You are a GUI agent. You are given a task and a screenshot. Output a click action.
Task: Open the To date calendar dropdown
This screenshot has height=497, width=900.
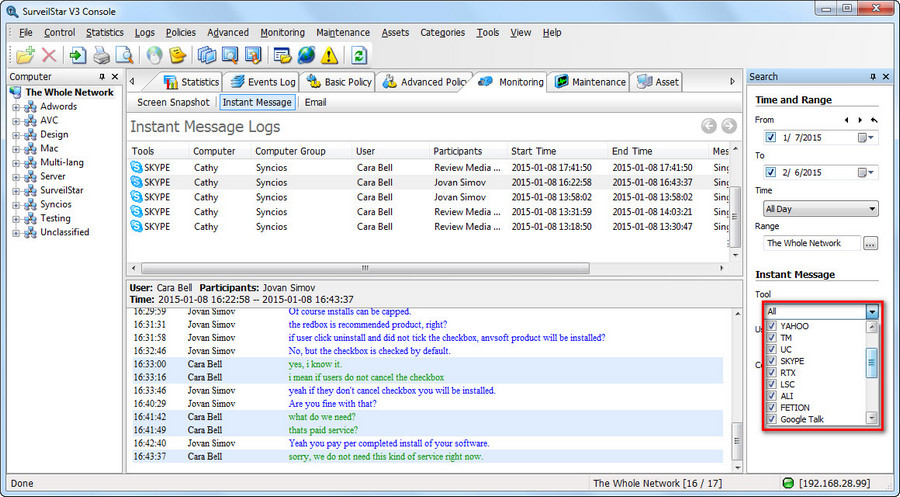[x=866, y=172]
